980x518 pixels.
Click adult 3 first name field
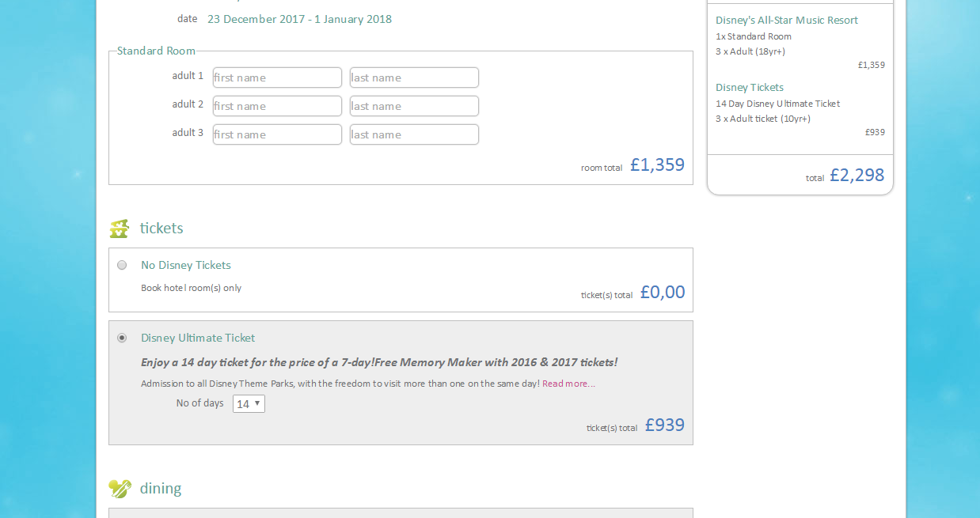click(x=277, y=134)
